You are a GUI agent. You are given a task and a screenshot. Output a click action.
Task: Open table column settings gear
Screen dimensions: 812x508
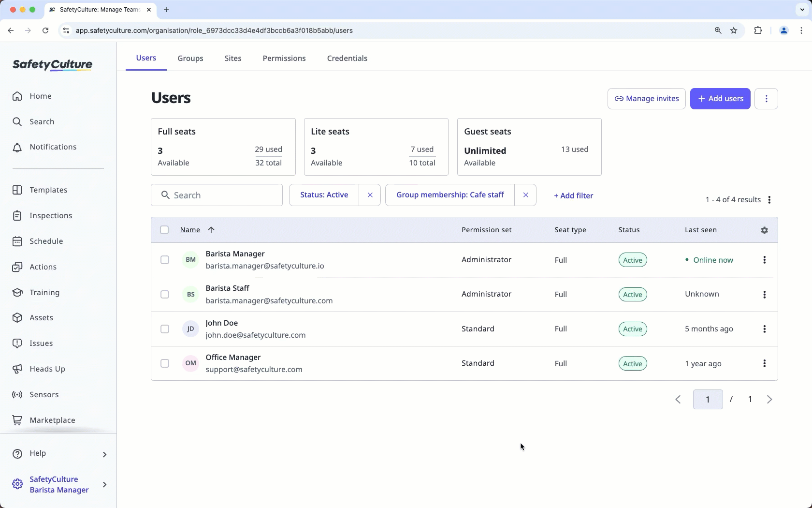[764, 230]
